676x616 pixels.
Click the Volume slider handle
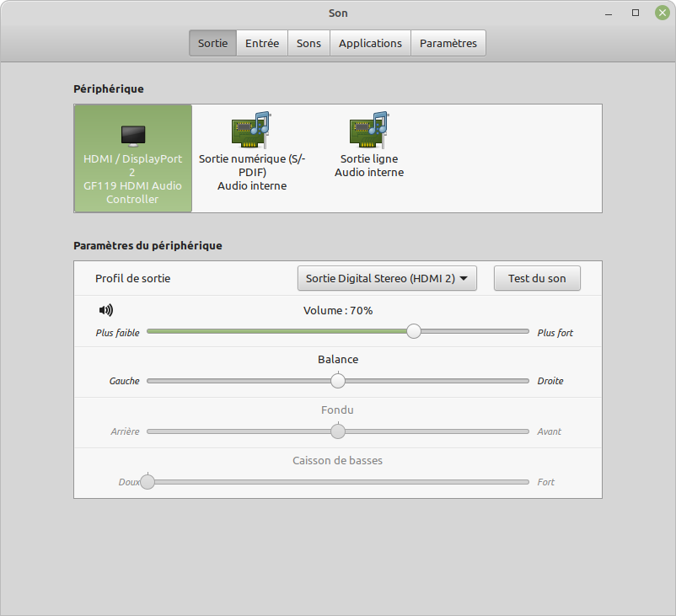pos(414,331)
